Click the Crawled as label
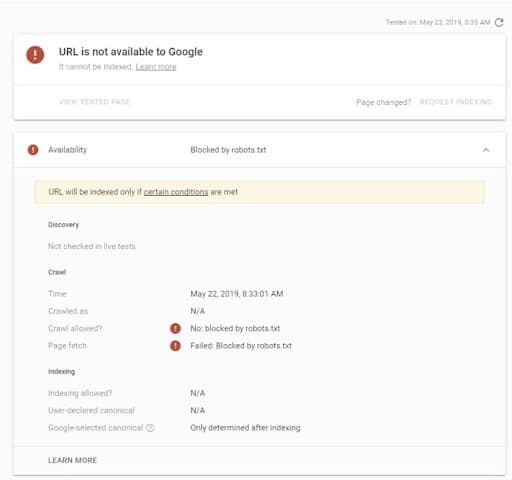Image resolution: width=512 pixels, height=480 pixels. tap(68, 311)
